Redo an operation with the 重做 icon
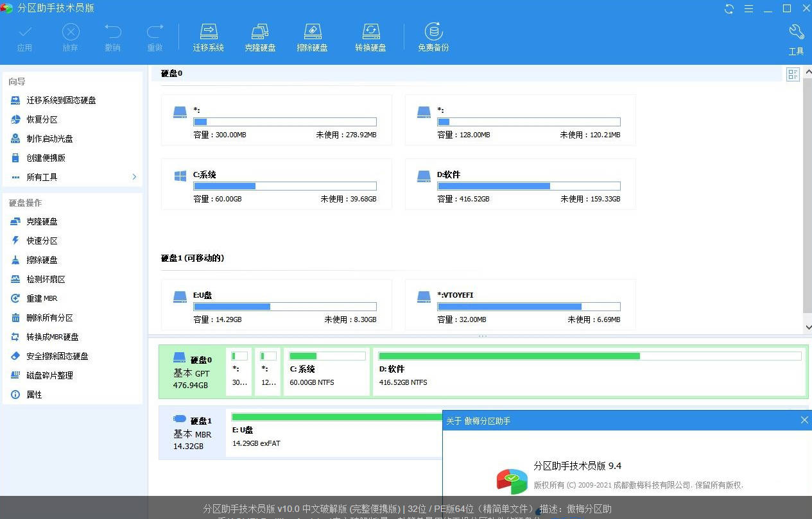 (x=154, y=37)
